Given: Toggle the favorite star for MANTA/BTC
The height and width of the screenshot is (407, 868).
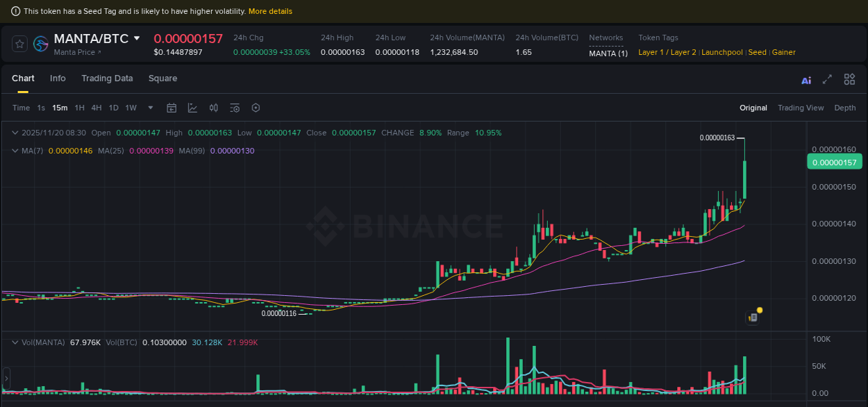Looking at the screenshot, I should (19, 43).
